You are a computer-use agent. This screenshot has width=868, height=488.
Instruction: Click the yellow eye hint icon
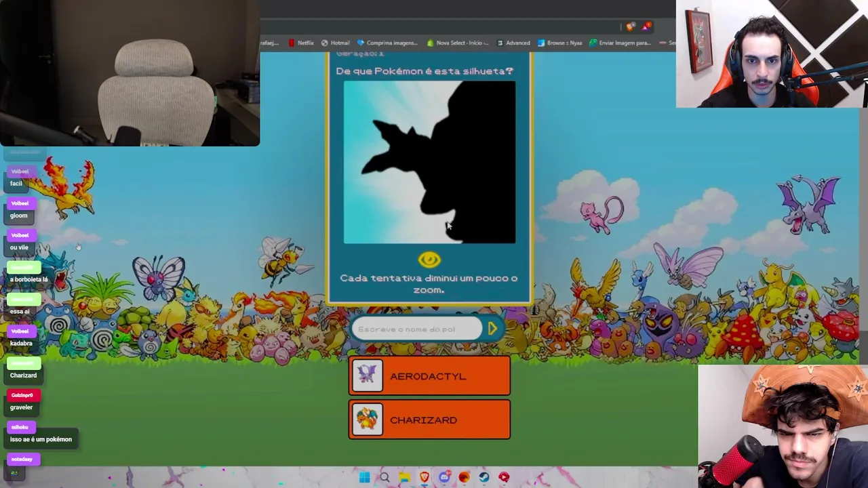coord(429,260)
